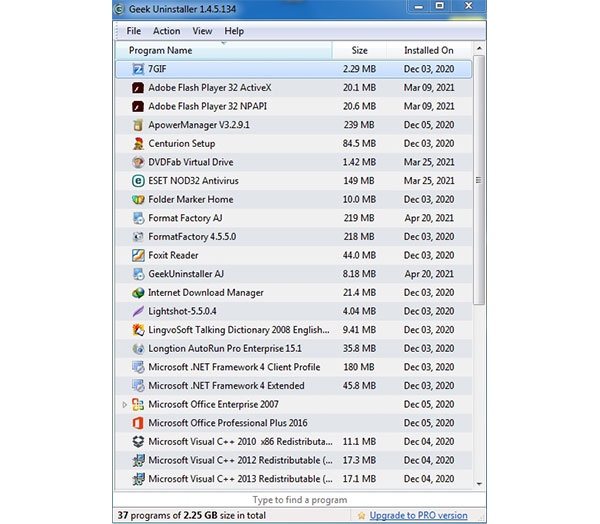Select the Longtion AutoRun Pro icon
600x524 pixels.
click(x=138, y=349)
